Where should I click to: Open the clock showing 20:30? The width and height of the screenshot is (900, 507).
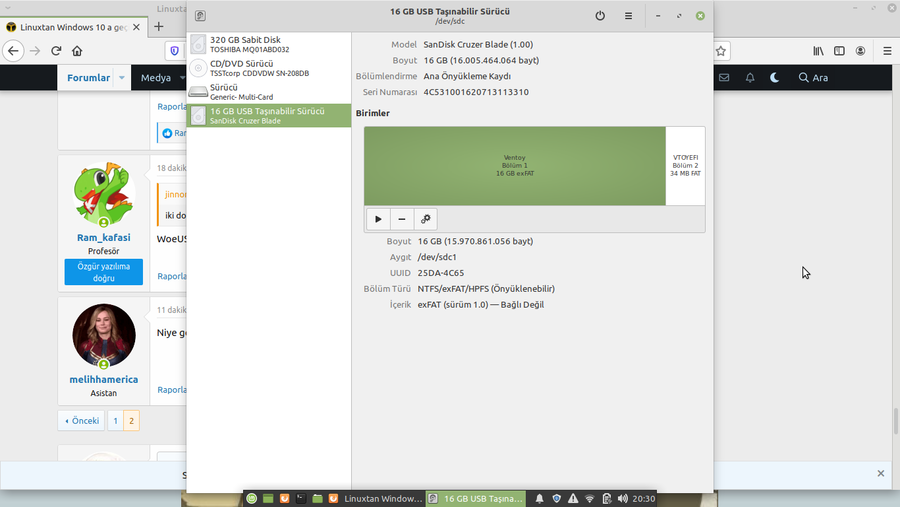coord(643,498)
